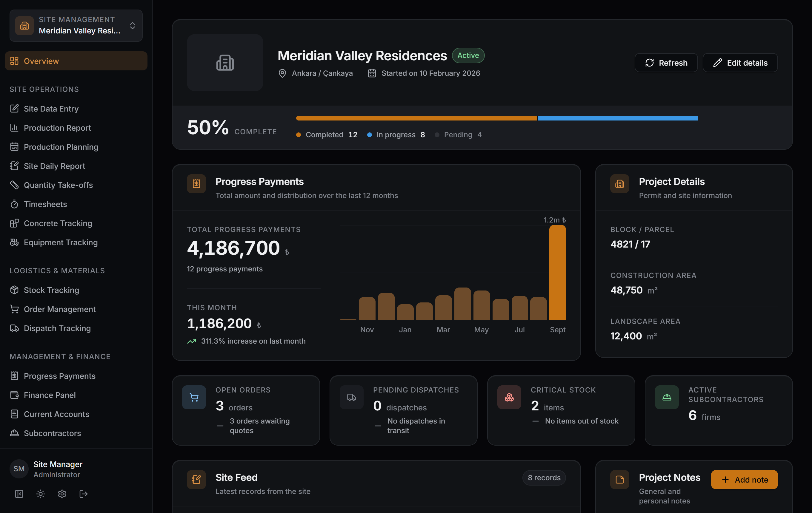Viewport: 812px width, 513px height.
Task: Click the Progress Payments card icon
Action: 196,183
